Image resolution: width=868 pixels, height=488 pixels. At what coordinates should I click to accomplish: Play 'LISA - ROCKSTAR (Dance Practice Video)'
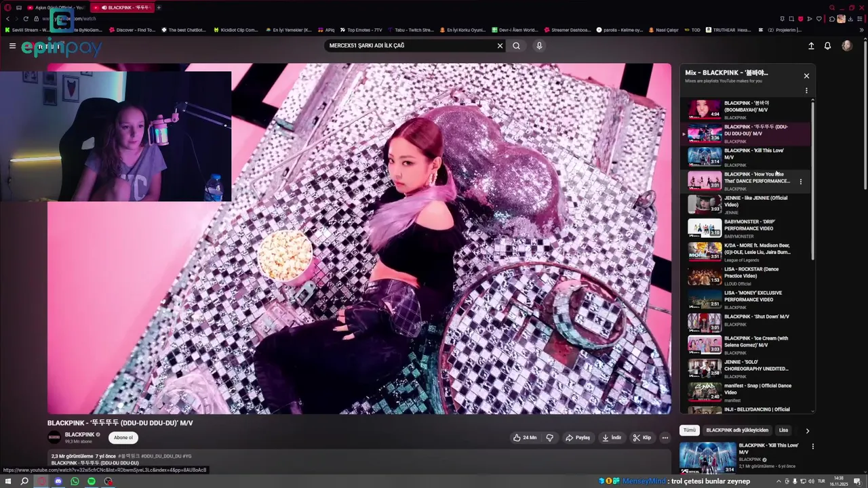coord(746,275)
